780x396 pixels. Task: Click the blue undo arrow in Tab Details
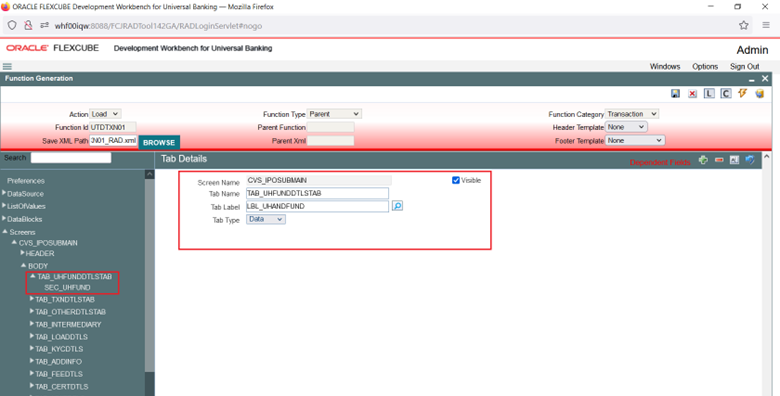coord(750,160)
